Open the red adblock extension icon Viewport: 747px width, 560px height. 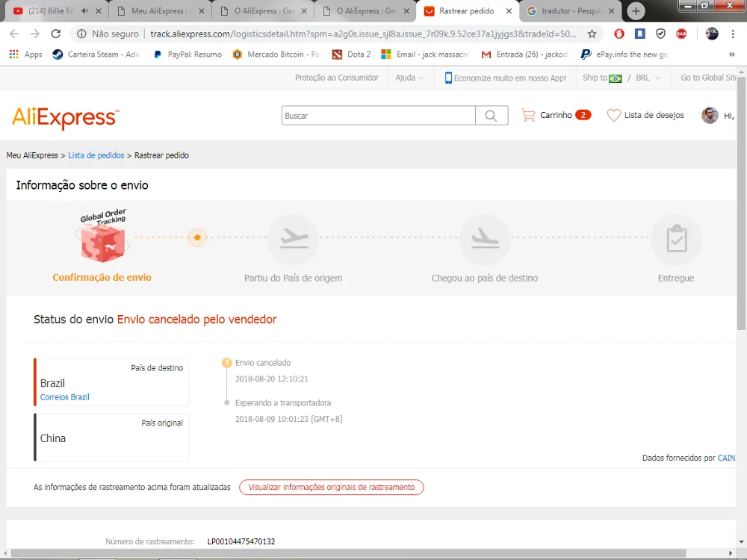tap(681, 34)
